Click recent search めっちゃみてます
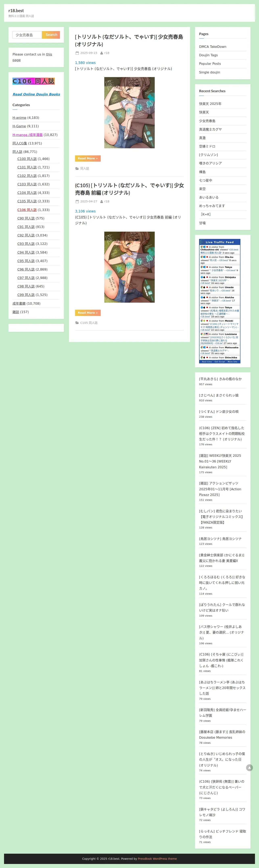The height and width of the screenshot is (868, 259). pos(212,206)
